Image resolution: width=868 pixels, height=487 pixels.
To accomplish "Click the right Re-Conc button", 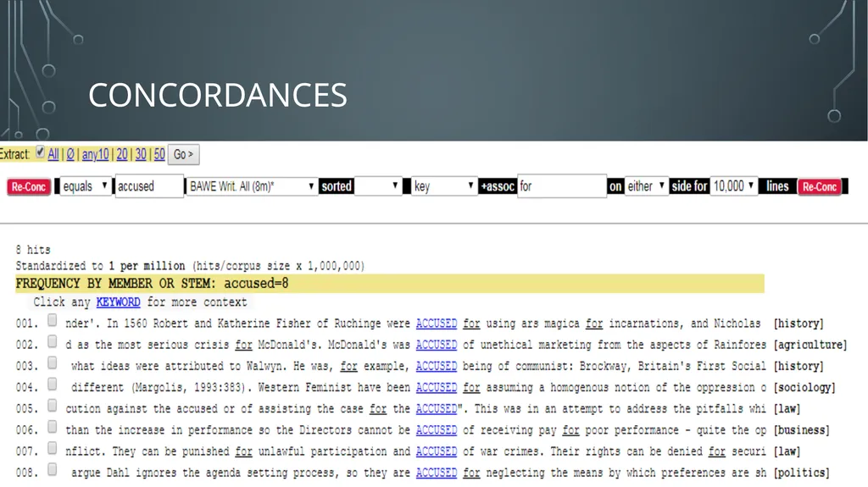I will point(820,187).
